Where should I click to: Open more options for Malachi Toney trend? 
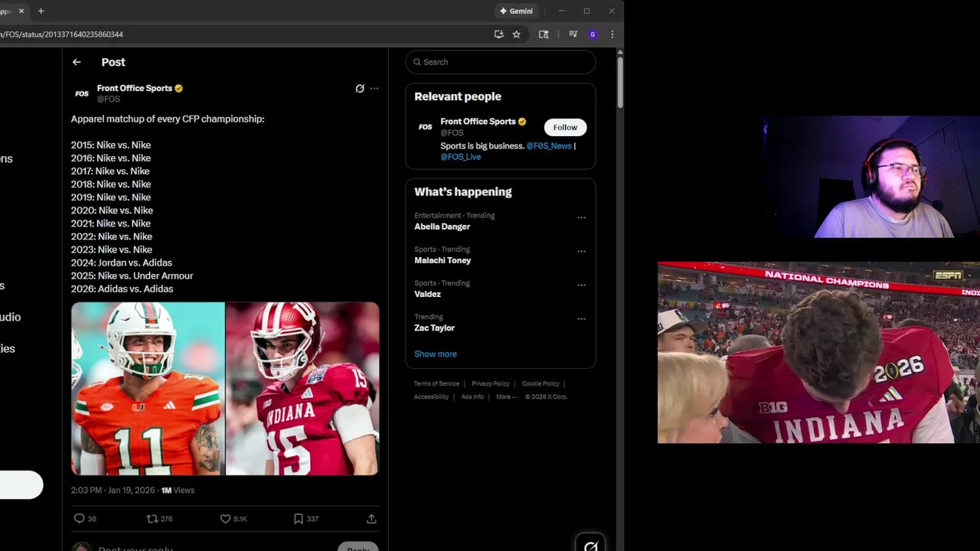tap(581, 251)
